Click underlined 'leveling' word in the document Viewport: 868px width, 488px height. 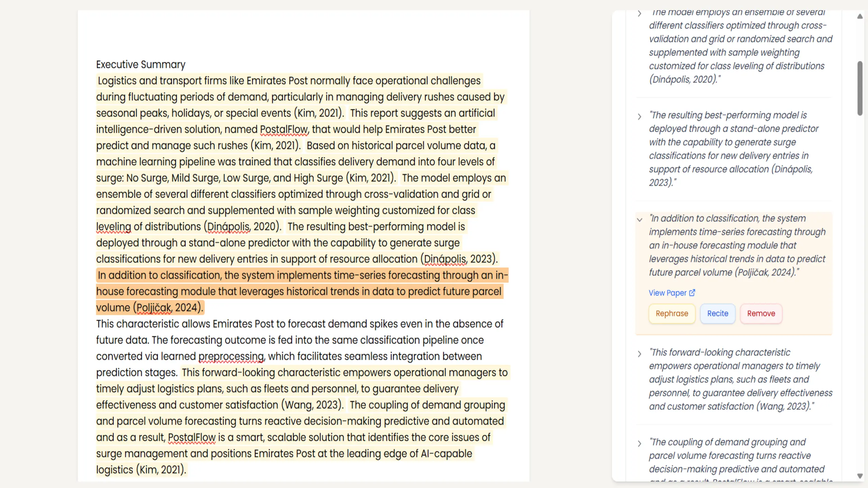pos(113,227)
